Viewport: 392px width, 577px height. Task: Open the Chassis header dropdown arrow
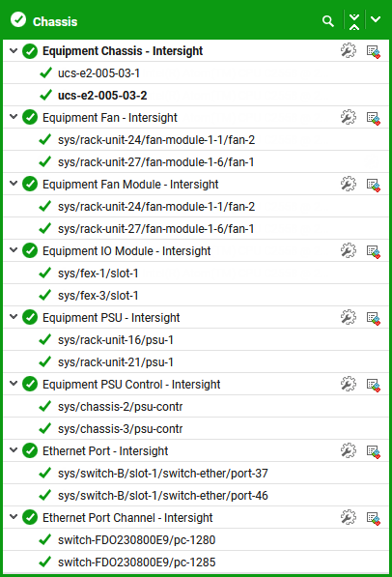[376, 19]
